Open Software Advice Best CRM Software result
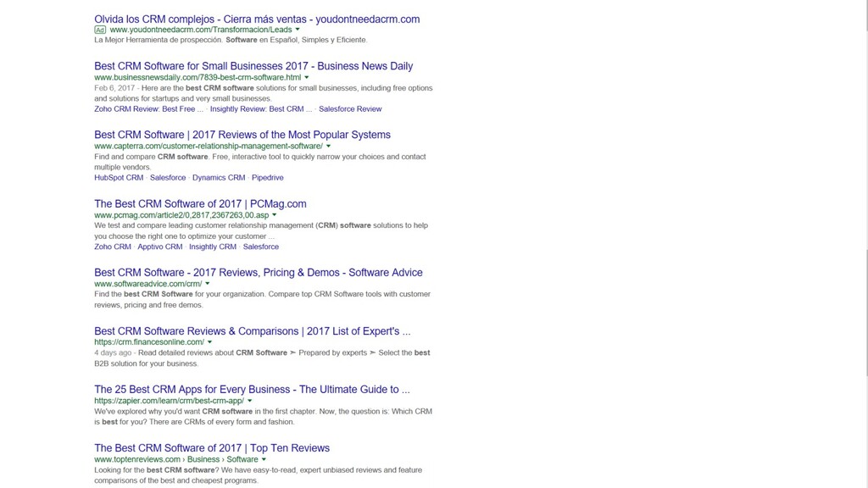 pyautogui.click(x=259, y=273)
